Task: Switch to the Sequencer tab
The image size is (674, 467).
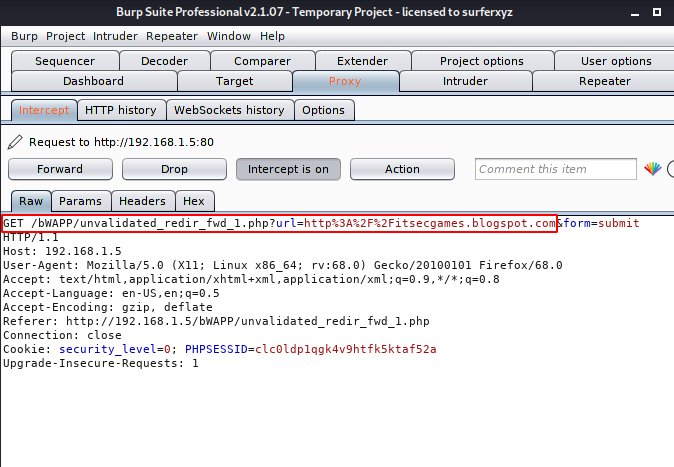Action: click(65, 61)
